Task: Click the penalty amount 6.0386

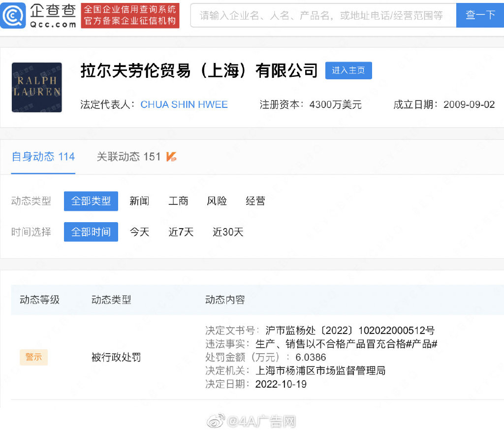Action: point(311,358)
